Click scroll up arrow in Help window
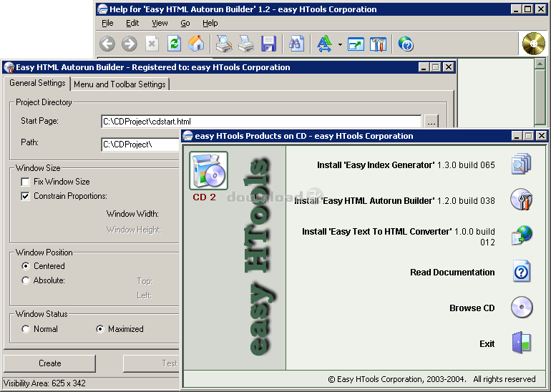Image resolution: width=551 pixels, height=392 pixels. pyautogui.click(x=540, y=64)
